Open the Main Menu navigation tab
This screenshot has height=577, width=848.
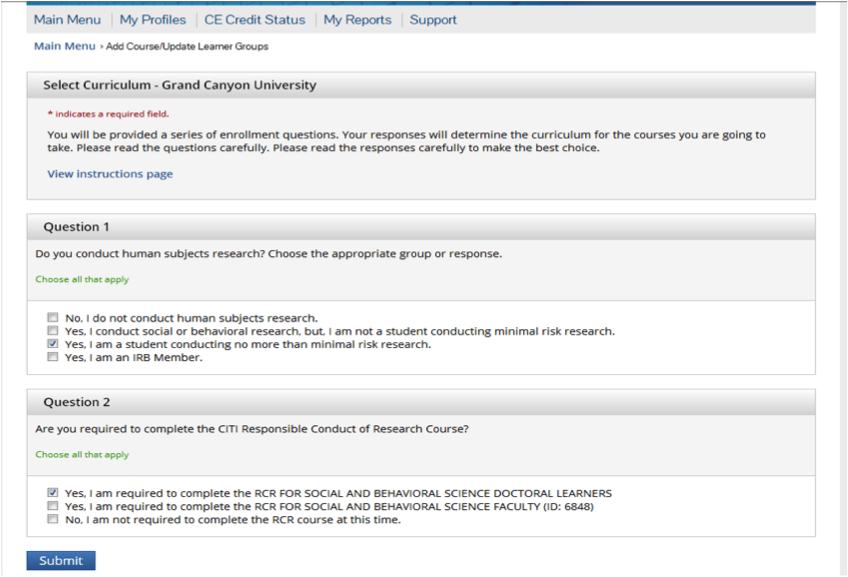[x=67, y=20]
